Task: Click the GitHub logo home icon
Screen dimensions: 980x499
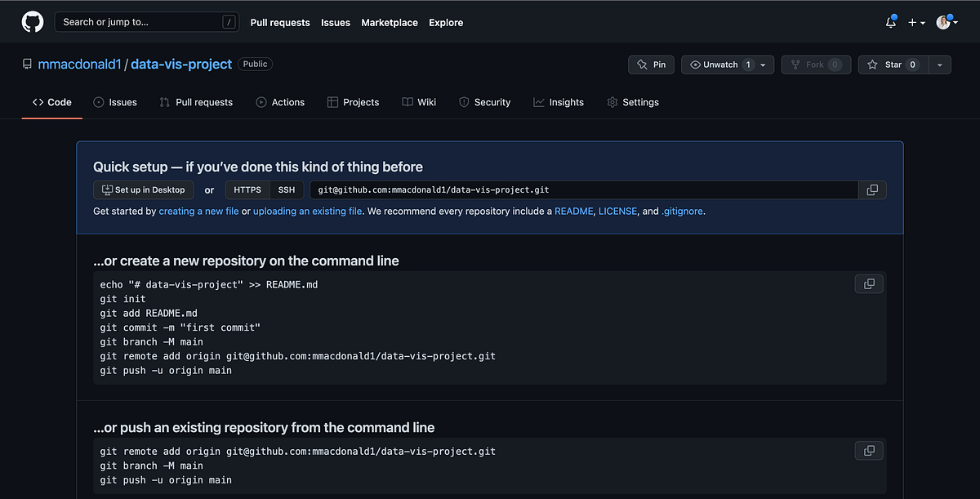Action: pos(33,22)
